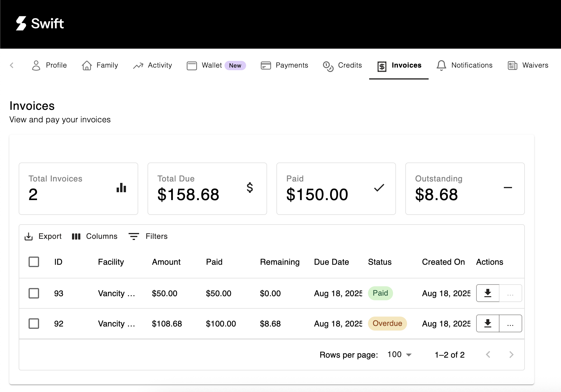Viewport: 561px width, 392px height.
Task: Click the Total Due dollar sign icon
Action: pos(250,188)
